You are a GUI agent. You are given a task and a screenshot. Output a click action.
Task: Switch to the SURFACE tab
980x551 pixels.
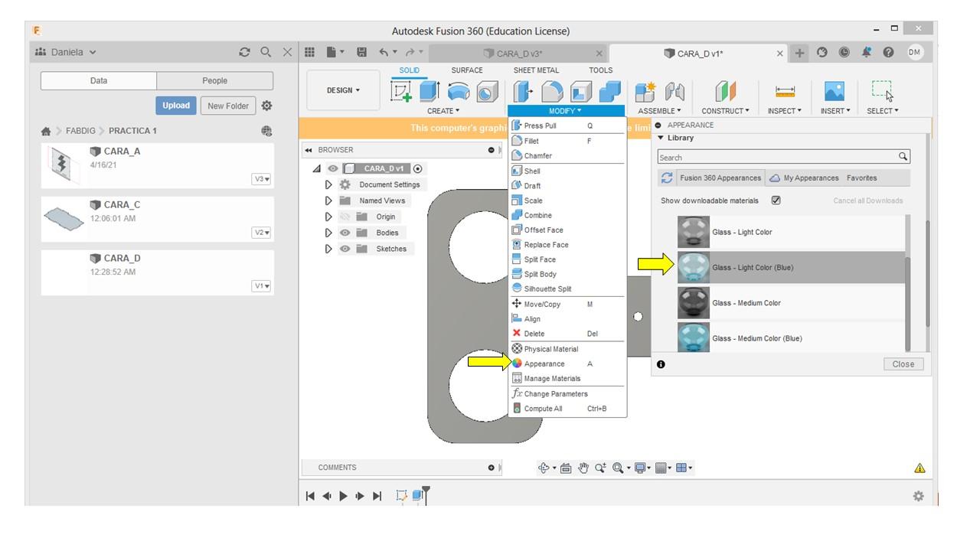(467, 70)
